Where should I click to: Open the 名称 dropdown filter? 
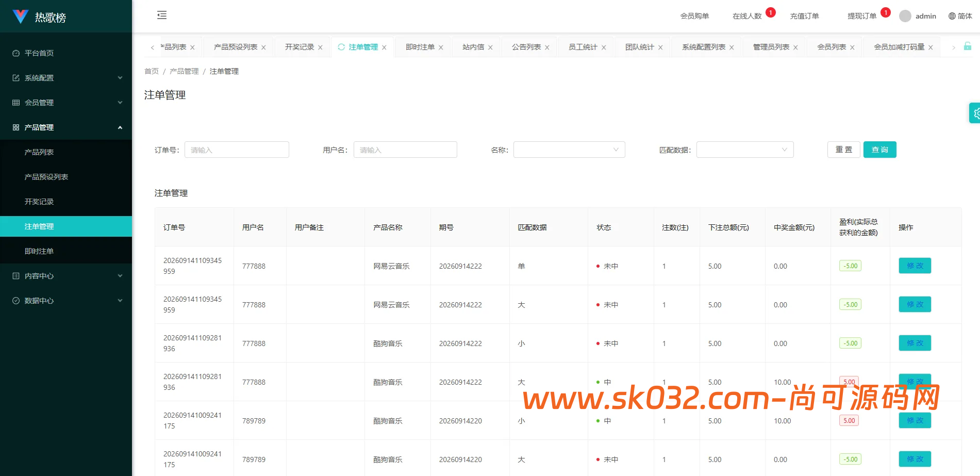click(569, 150)
